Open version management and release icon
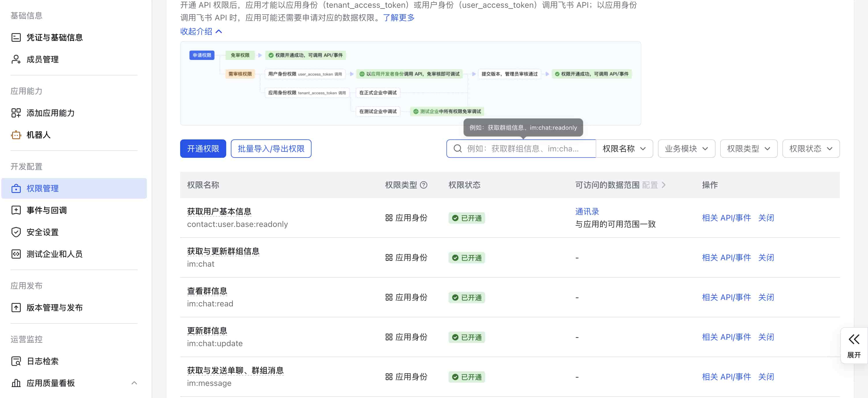Viewport: 868px width, 398px height. click(x=16, y=307)
